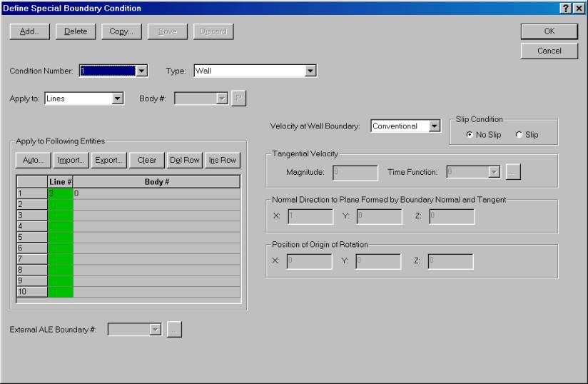Clear the entities table
The height and width of the screenshot is (384, 588).
click(146, 160)
